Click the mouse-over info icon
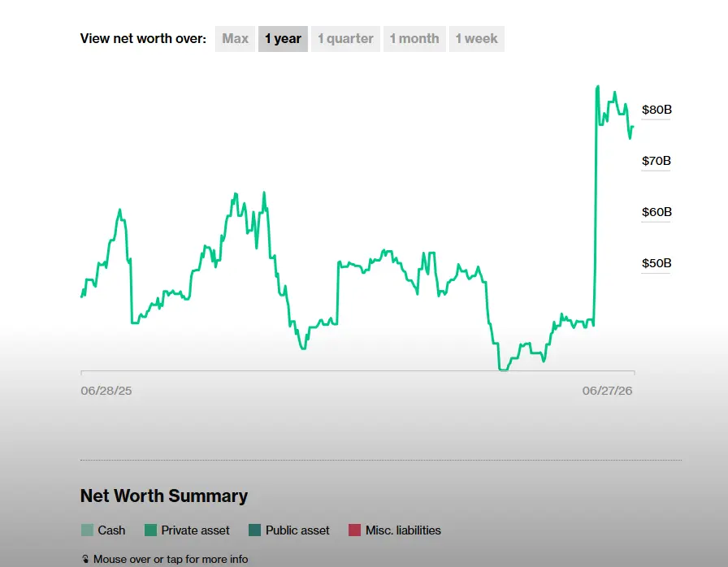This screenshot has width=728, height=567. (x=85, y=559)
